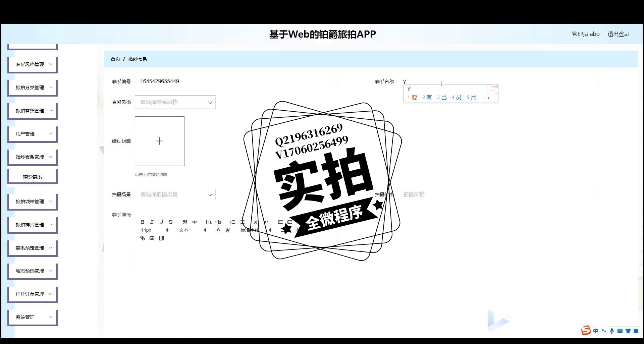Go to next IME candidate page

coord(488,98)
